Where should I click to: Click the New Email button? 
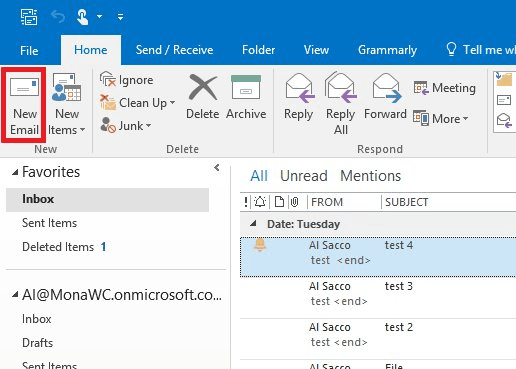pyautogui.click(x=24, y=106)
